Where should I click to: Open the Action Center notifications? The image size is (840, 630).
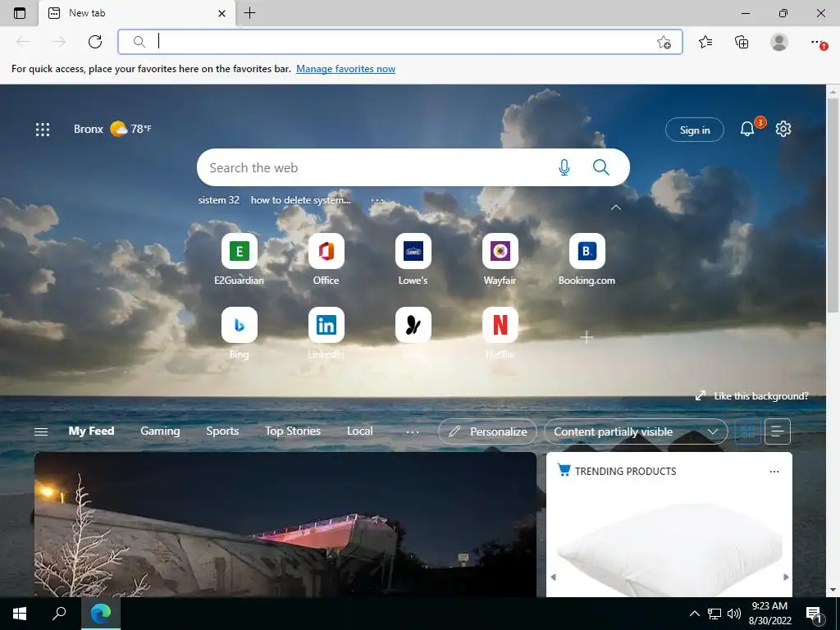[815, 614]
